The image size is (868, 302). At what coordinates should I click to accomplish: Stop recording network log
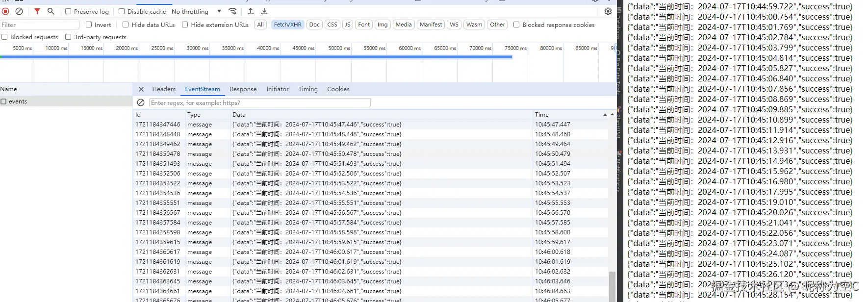pyautogui.click(x=5, y=11)
